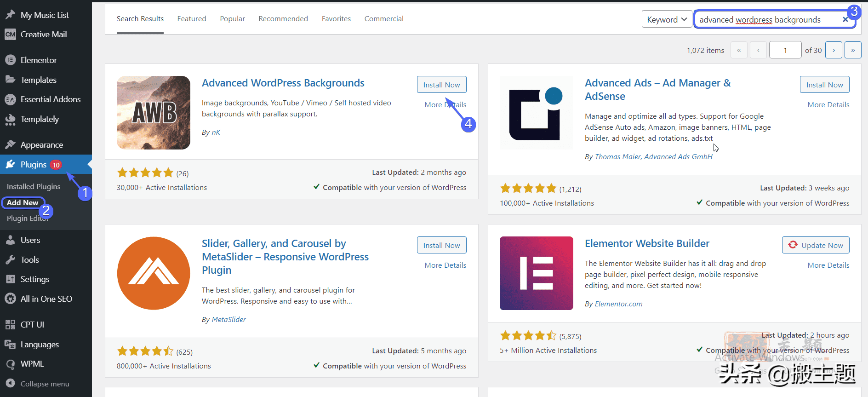Open the Advanced WordPress Backgrounds title link
Image resolution: width=868 pixels, height=397 pixels.
283,83
